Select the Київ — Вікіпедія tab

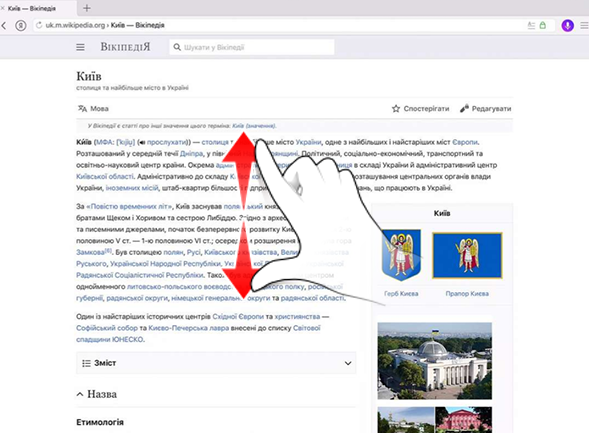click(32, 8)
